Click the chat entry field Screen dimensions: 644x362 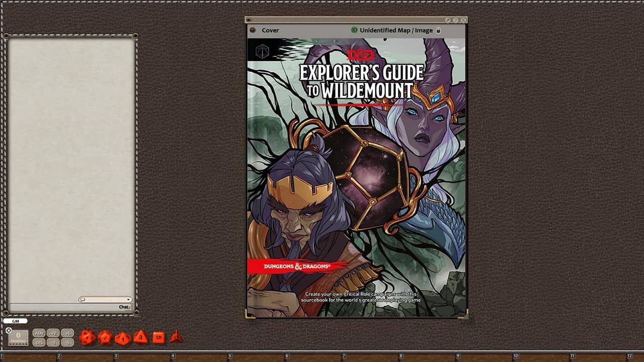pyautogui.click(x=63, y=307)
